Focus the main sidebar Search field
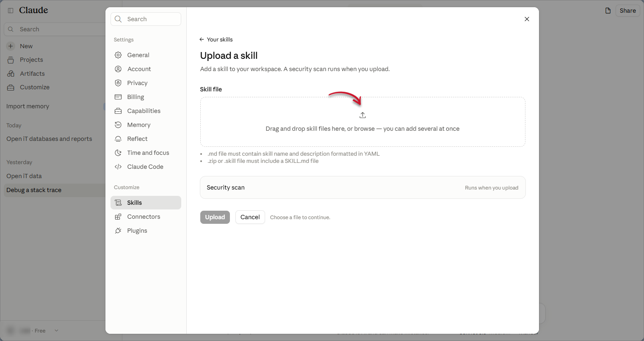Viewport: 644px width, 341px height. point(55,29)
